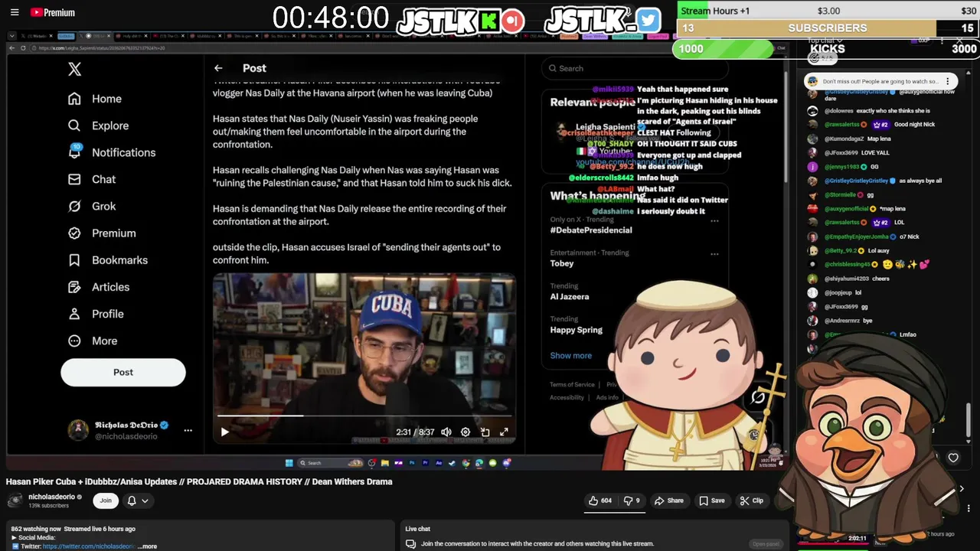
Task: Click the Share button
Action: coord(668,500)
